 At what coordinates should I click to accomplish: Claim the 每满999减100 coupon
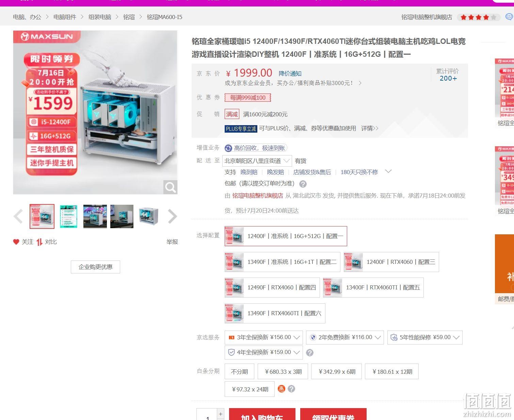pos(247,98)
